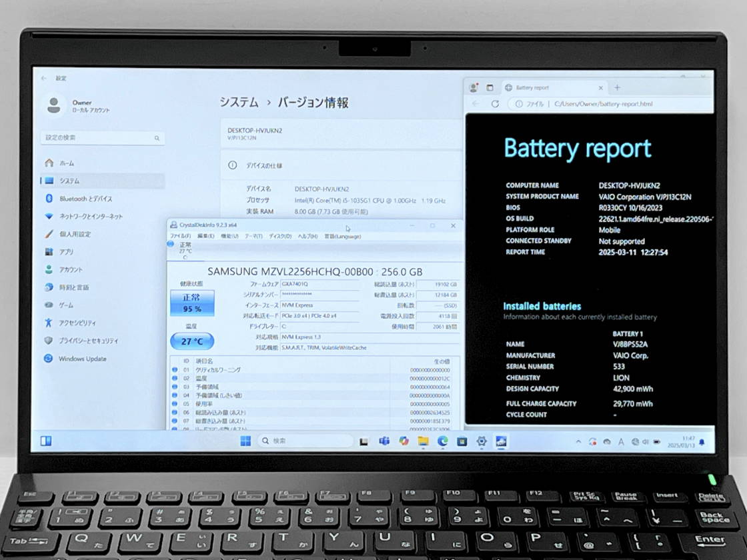Image resolution: width=747 pixels, height=560 pixels.
Task: Click the DESKTOP-HVJUKN2 device name header
Action: [x=255, y=131]
